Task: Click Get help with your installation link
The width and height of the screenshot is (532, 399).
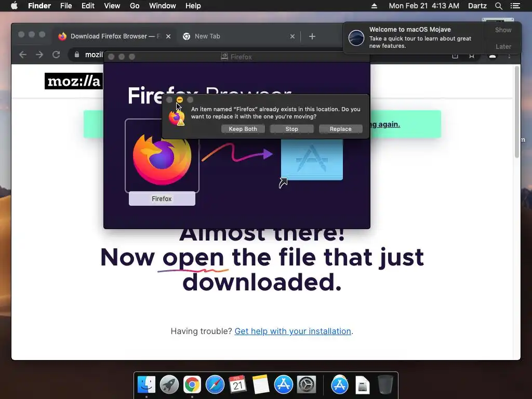Action: (x=293, y=331)
